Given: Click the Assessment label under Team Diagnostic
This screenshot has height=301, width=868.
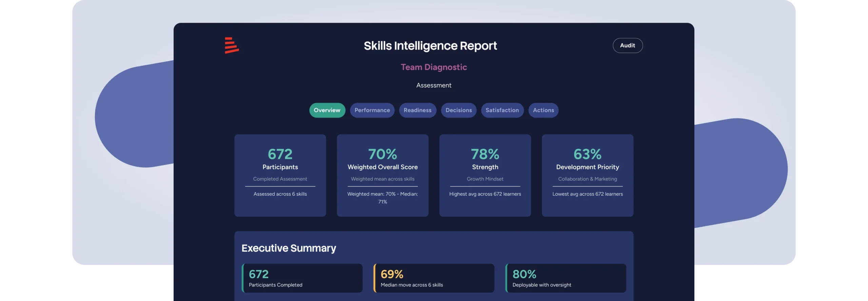Looking at the screenshot, I should tap(434, 85).
